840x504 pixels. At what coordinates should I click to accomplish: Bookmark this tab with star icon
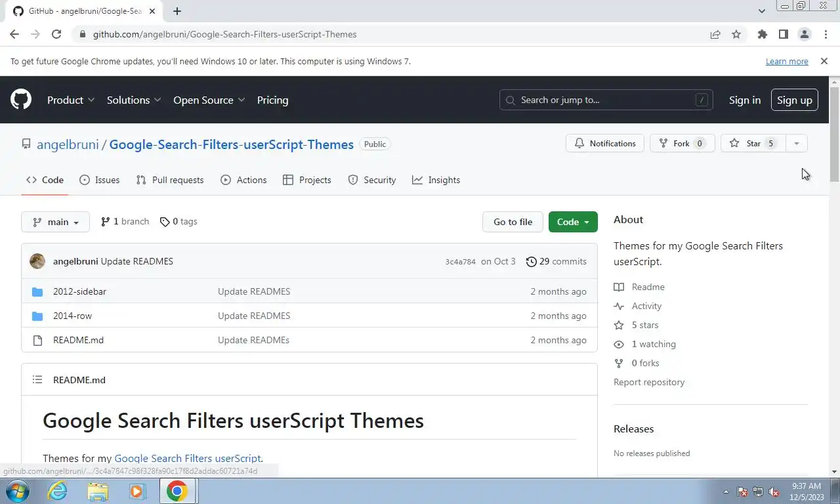click(736, 34)
